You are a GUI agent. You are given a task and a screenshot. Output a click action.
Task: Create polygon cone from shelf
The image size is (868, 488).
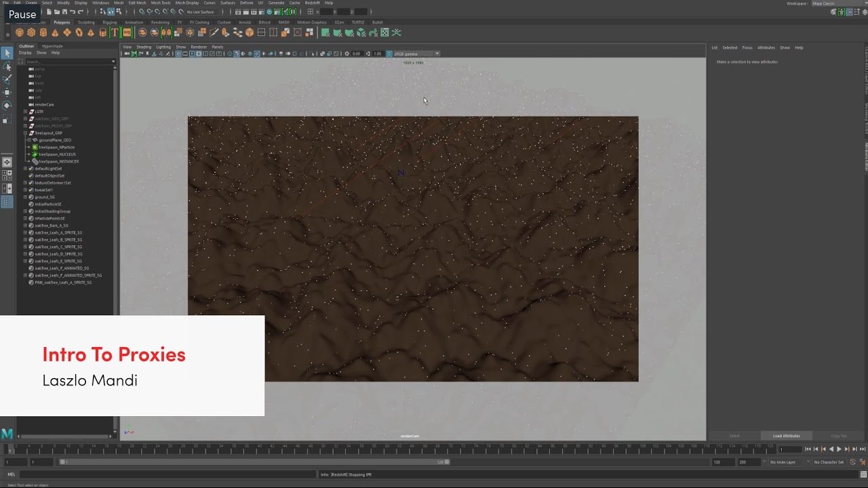[56, 33]
